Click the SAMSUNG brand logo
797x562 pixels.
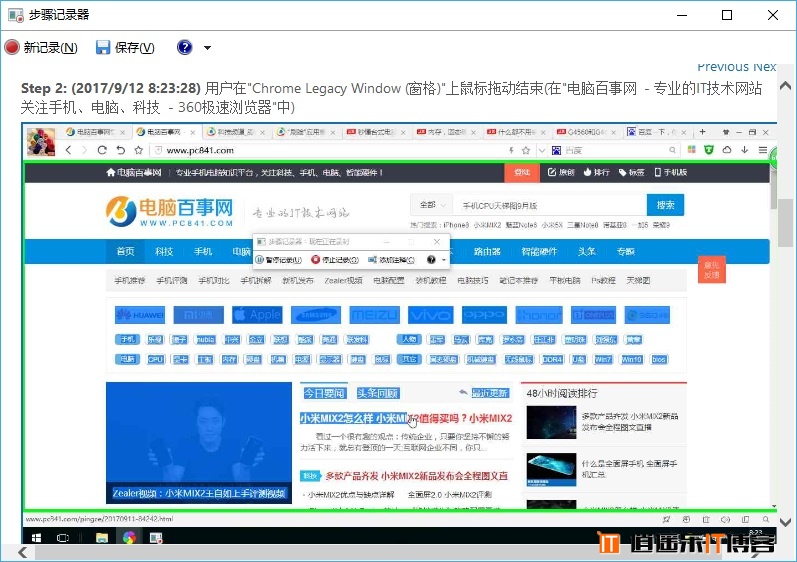pos(316,315)
